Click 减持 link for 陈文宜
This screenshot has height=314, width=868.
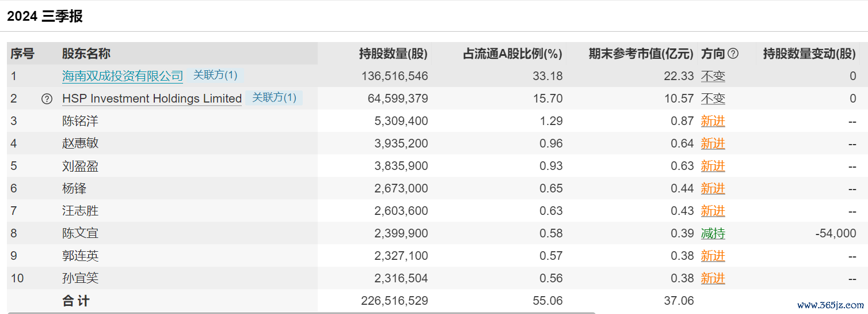(713, 233)
